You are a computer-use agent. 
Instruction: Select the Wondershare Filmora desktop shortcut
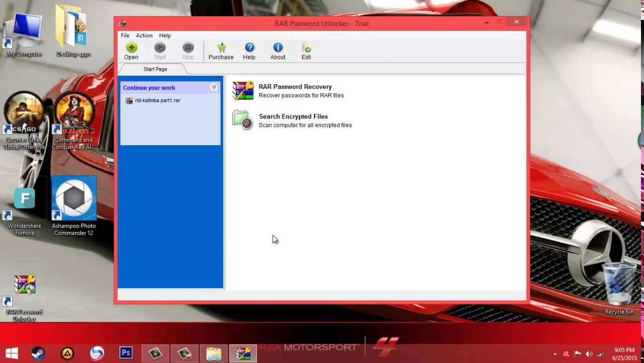[x=24, y=206]
